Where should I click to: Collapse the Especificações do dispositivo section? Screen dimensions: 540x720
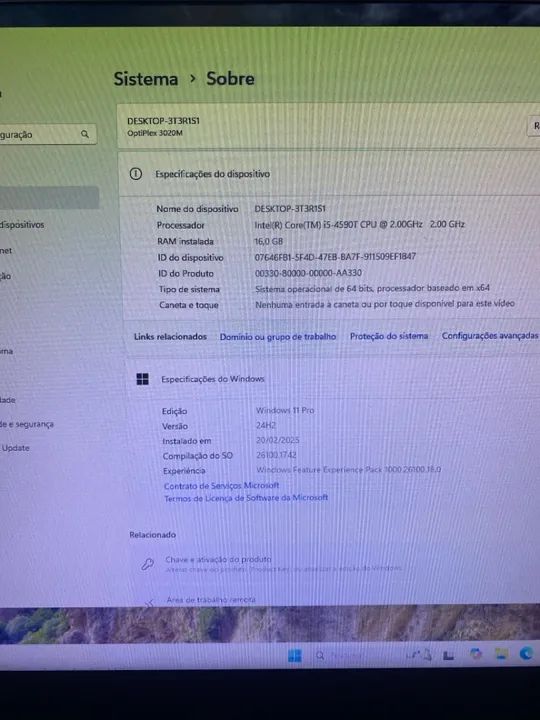329,174
